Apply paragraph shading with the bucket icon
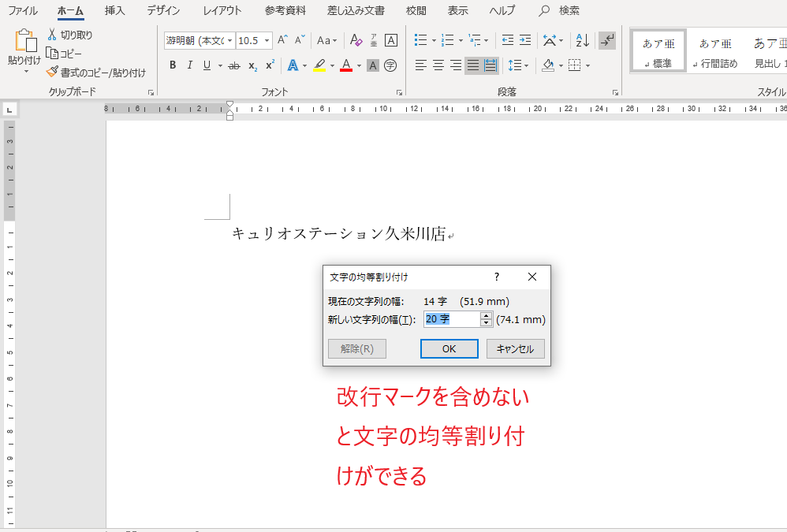The image size is (787, 532). 548,65
